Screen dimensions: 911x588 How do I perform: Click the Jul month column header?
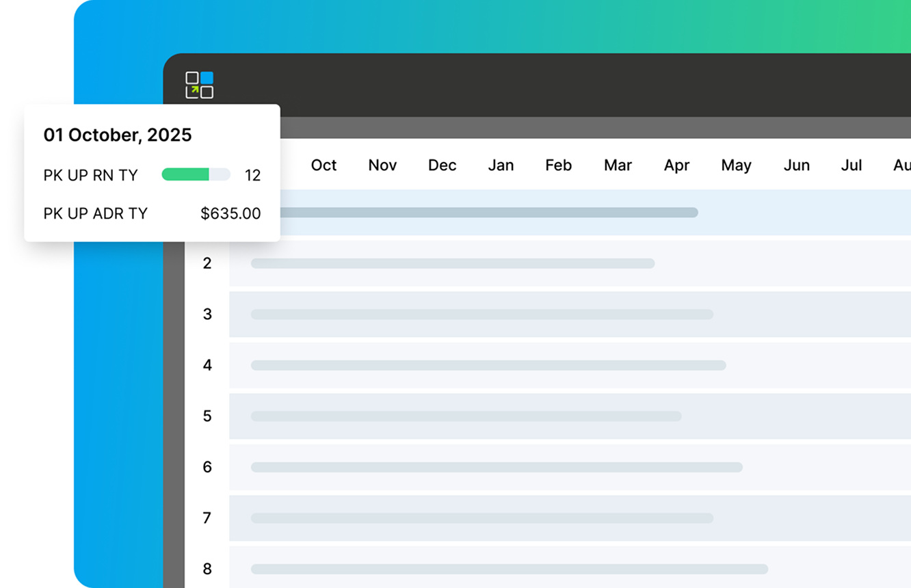[851, 165]
